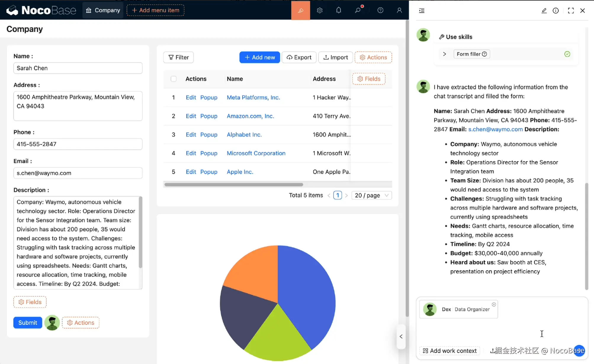Open the Company menu item

click(x=103, y=10)
